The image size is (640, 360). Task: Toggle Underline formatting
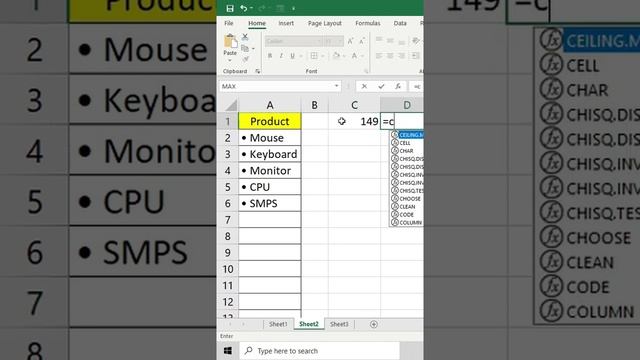[x=292, y=56]
